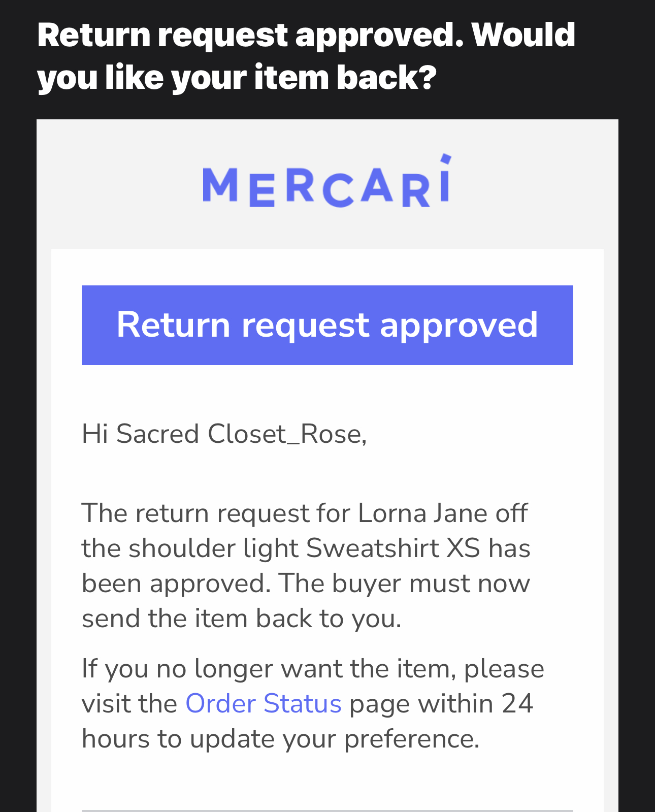Click the accent mark above the logo's I

[x=445, y=159]
